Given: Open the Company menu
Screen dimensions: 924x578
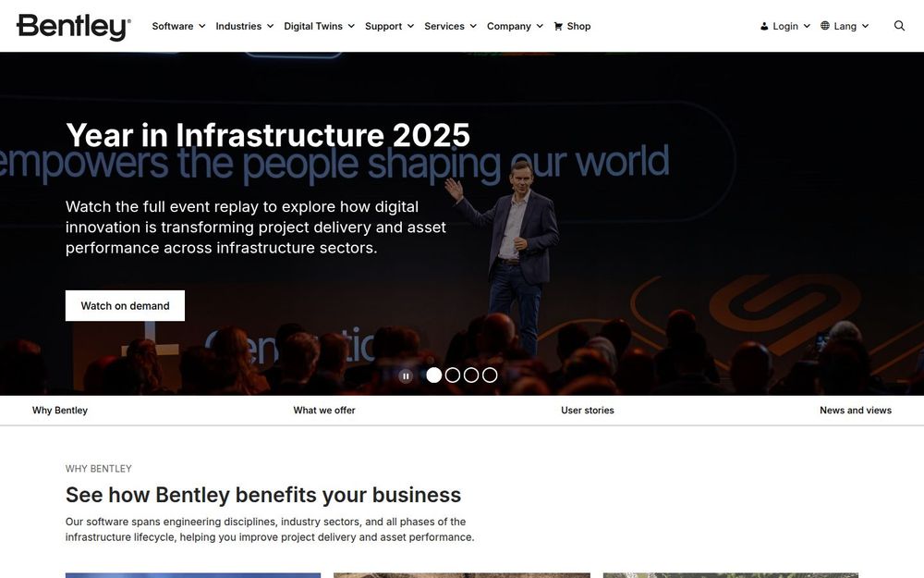Looking at the screenshot, I should [508, 26].
